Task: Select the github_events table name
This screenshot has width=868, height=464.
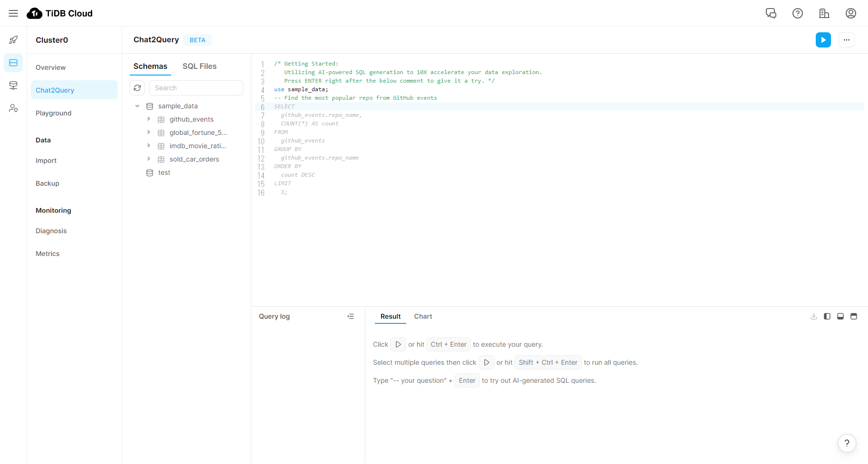Action: 191,119
